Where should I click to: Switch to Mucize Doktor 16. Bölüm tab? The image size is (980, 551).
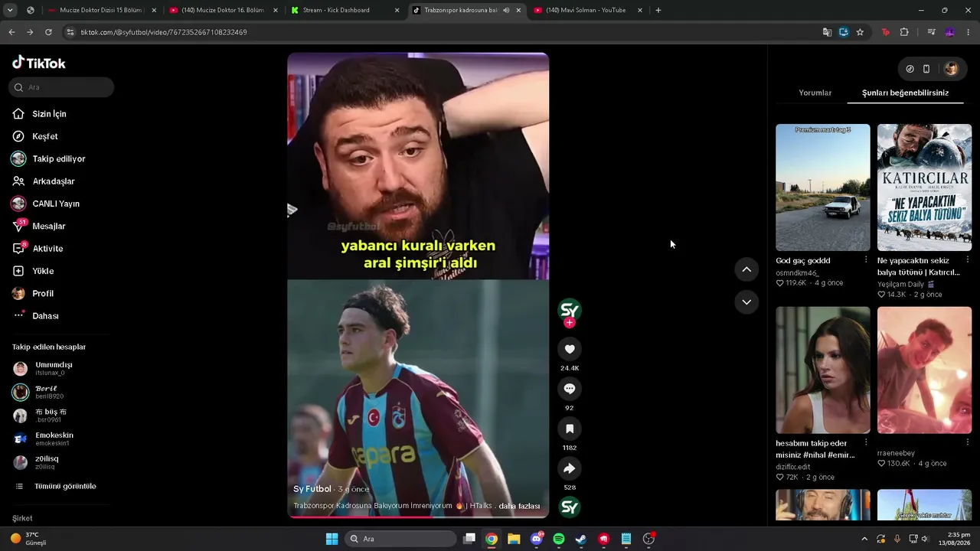[x=224, y=10]
